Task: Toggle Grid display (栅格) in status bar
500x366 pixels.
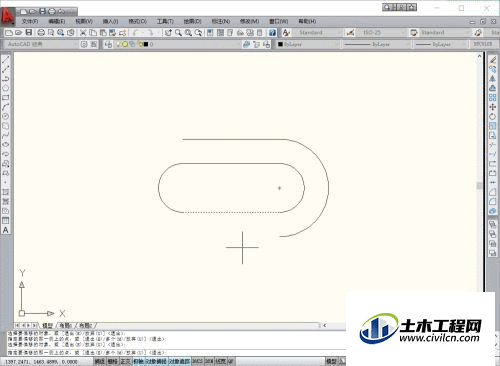Action: (113, 361)
